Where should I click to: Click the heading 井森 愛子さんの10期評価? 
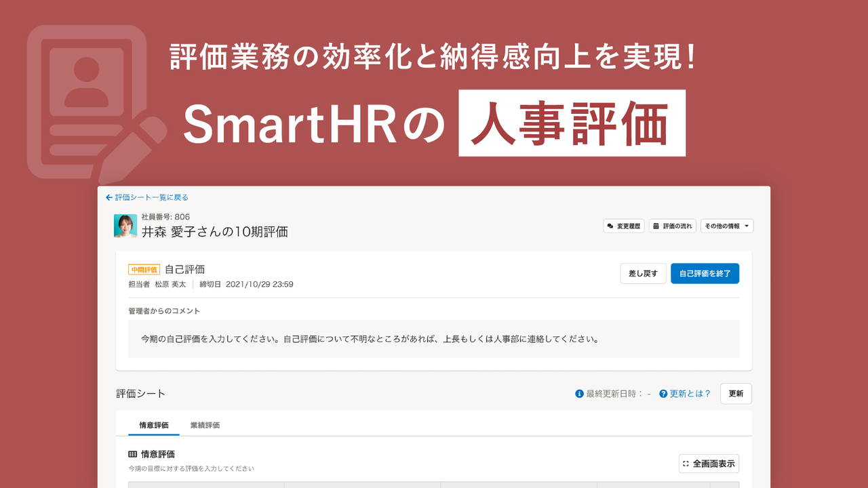point(214,231)
